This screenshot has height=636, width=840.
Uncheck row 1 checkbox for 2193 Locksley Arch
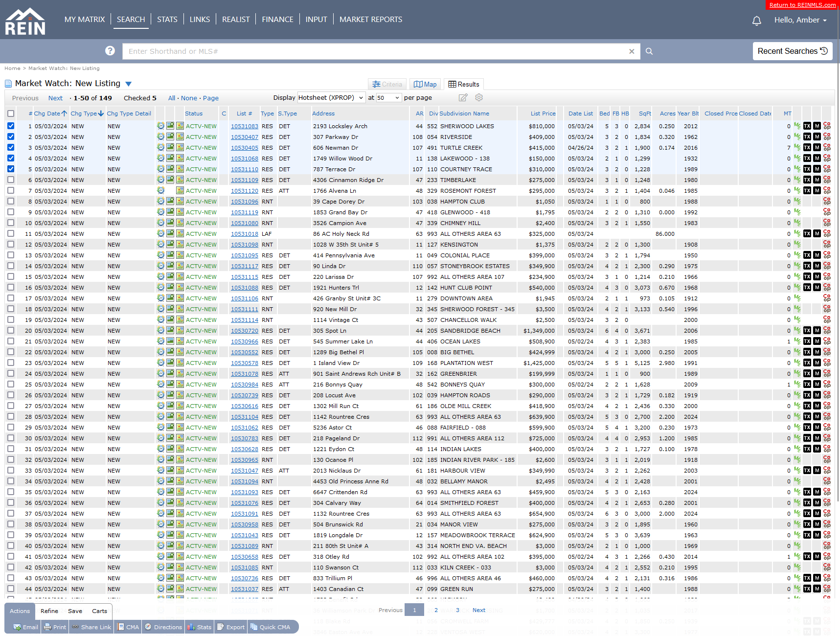[x=11, y=126]
